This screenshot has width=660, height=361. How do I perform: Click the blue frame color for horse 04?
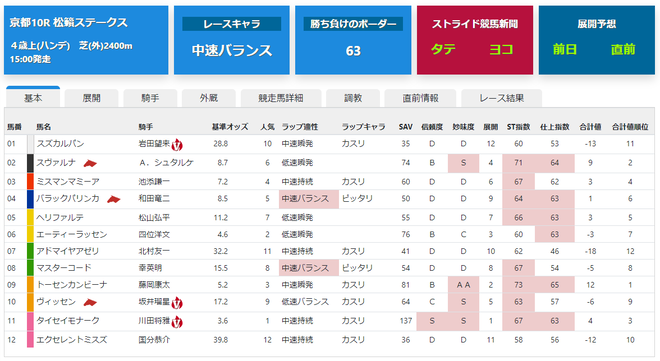coord(30,199)
